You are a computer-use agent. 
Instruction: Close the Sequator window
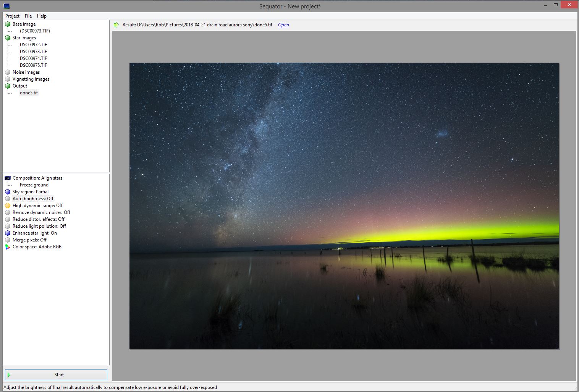569,5
